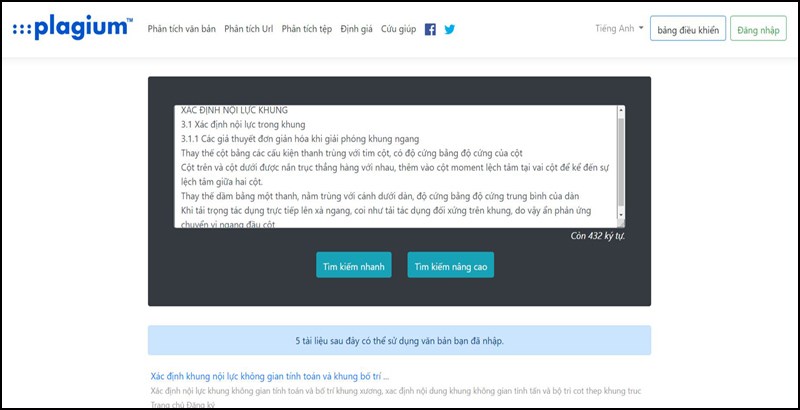Image resolution: width=800 pixels, height=410 pixels.
Task: Open Phân tích văn bản menu item
Action: pyautogui.click(x=182, y=29)
